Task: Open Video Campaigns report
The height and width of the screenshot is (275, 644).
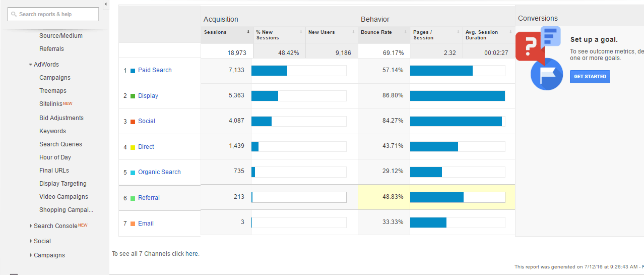Action: (x=63, y=197)
